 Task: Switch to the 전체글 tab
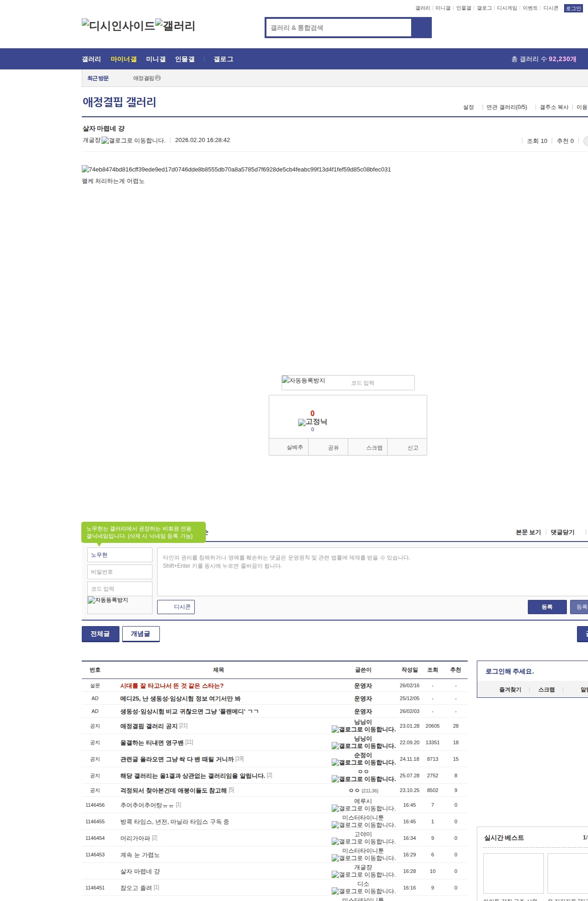pos(100,634)
